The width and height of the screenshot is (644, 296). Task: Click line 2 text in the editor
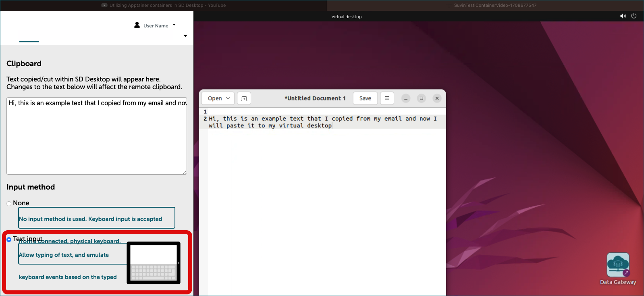pyautogui.click(x=322, y=122)
